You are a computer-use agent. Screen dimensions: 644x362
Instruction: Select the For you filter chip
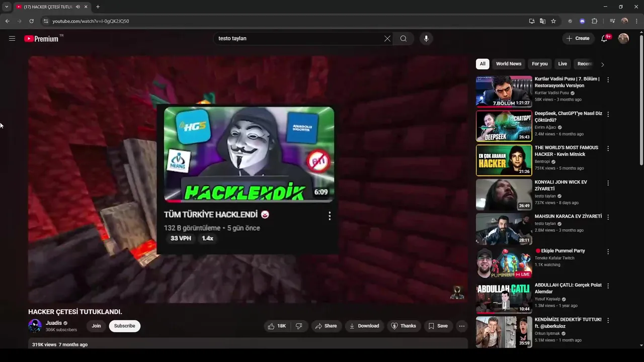pyautogui.click(x=540, y=64)
